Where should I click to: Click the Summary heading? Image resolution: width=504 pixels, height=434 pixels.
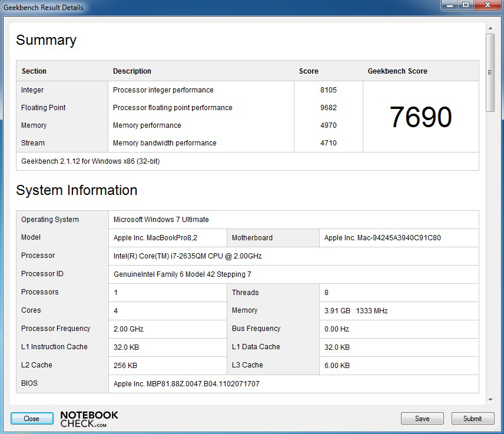point(46,40)
